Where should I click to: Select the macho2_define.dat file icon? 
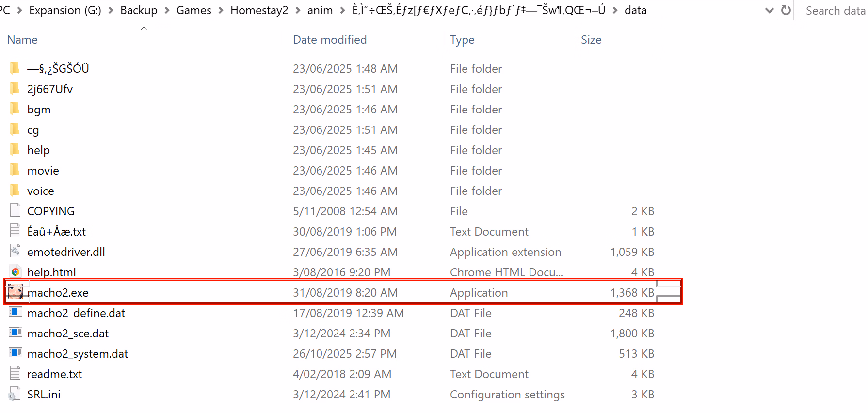coord(16,313)
